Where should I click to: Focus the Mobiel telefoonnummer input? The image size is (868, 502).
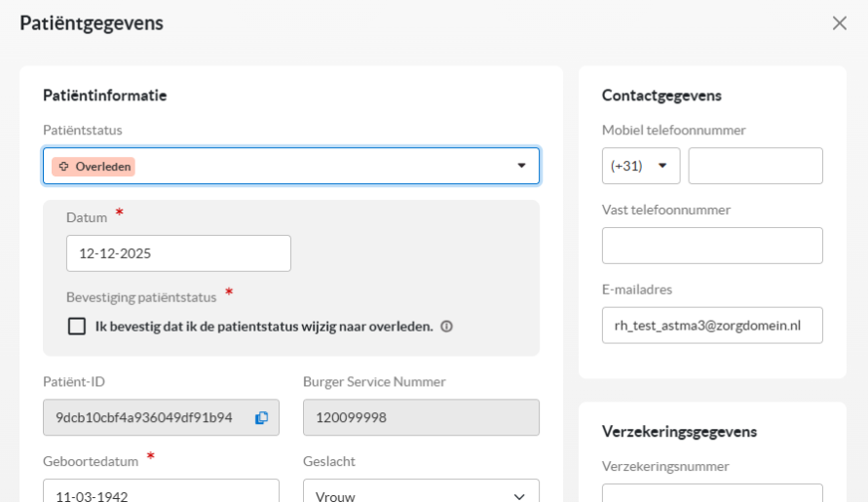point(755,166)
